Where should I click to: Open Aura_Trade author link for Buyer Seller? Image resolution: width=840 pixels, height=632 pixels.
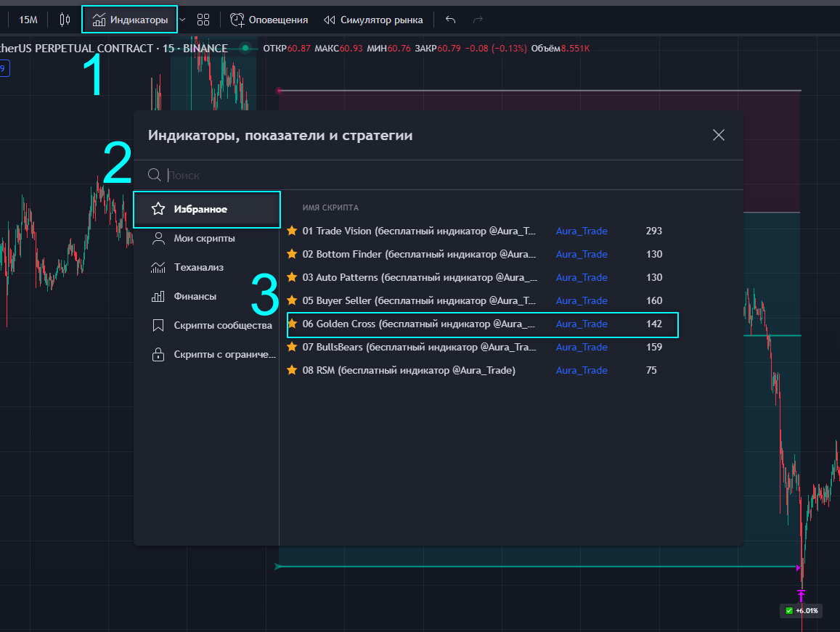pyautogui.click(x=582, y=300)
